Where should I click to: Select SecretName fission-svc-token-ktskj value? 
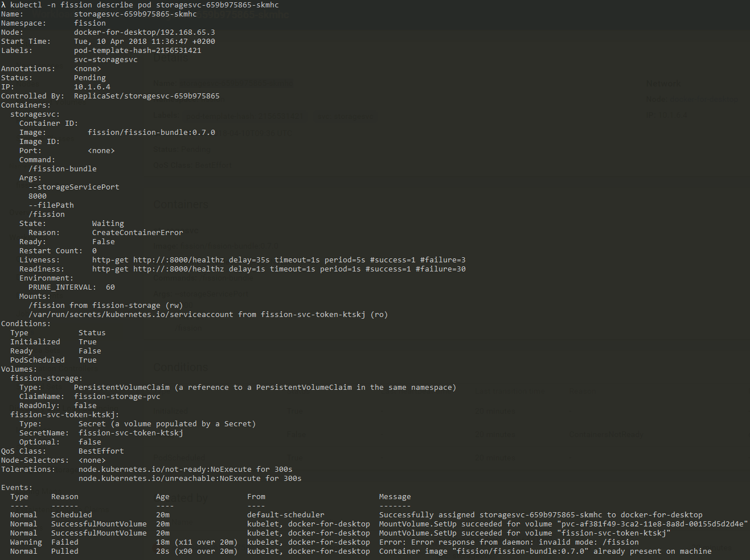click(131, 433)
